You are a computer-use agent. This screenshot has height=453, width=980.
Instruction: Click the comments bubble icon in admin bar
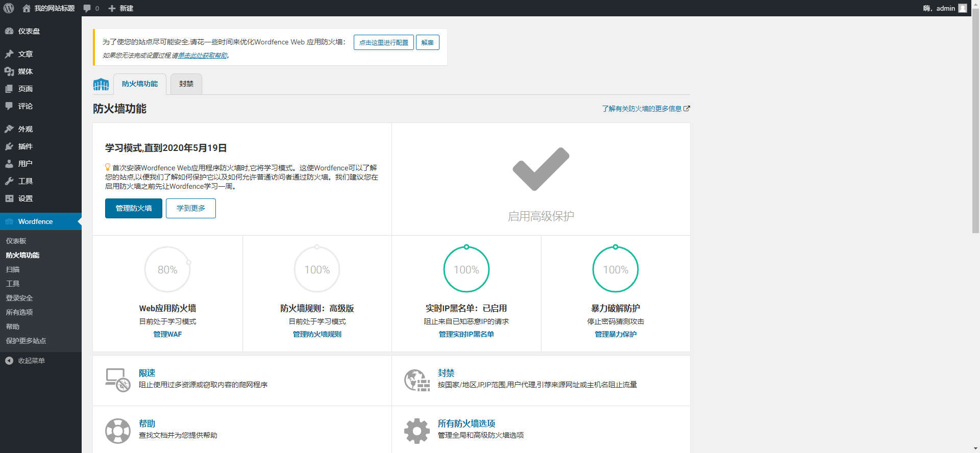click(87, 8)
